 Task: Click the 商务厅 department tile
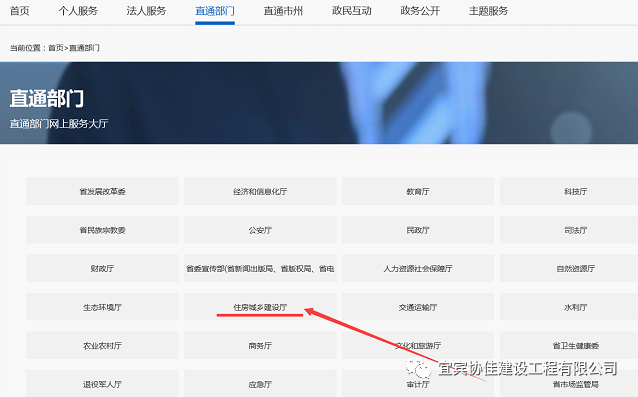260,345
